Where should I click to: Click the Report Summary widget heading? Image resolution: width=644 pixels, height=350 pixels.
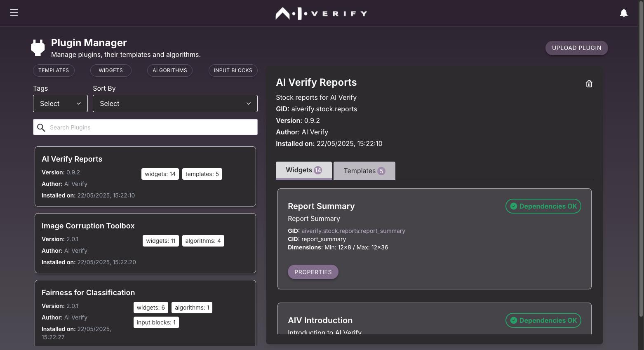click(x=321, y=206)
